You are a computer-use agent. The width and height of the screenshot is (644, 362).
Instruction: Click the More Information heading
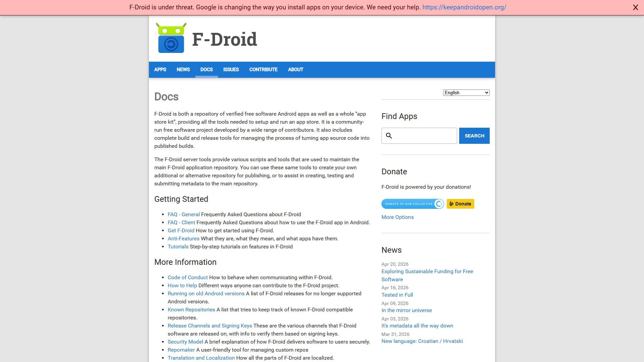point(185,262)
